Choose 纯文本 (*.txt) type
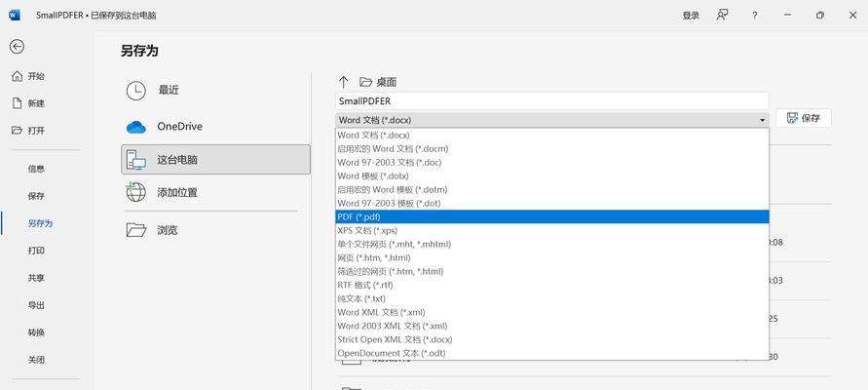 click(552, 298)
